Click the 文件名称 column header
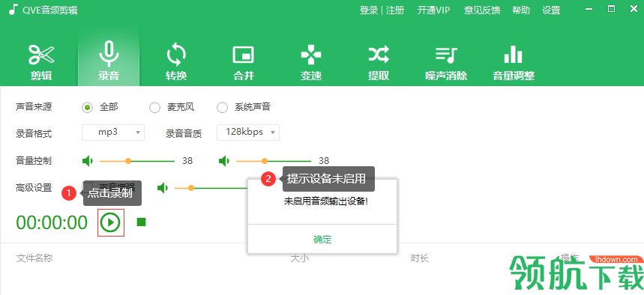The width and height of the screenshot is (644, 295). 34,258
